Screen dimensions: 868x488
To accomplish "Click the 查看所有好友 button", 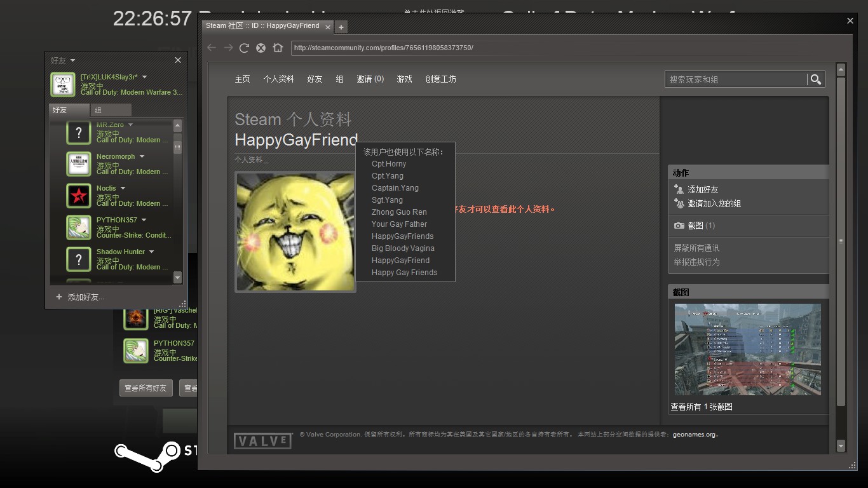I will (x=146, y=388).
